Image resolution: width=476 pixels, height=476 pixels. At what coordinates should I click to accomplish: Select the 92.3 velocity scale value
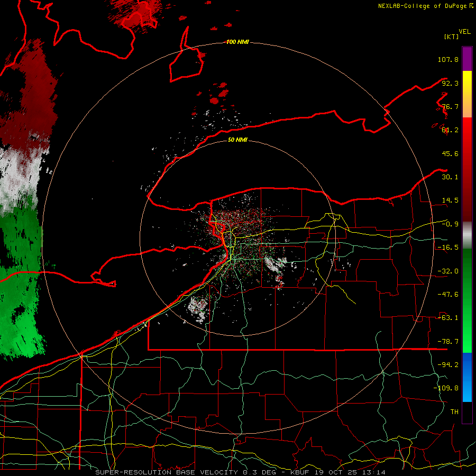[x=450, y=83]
